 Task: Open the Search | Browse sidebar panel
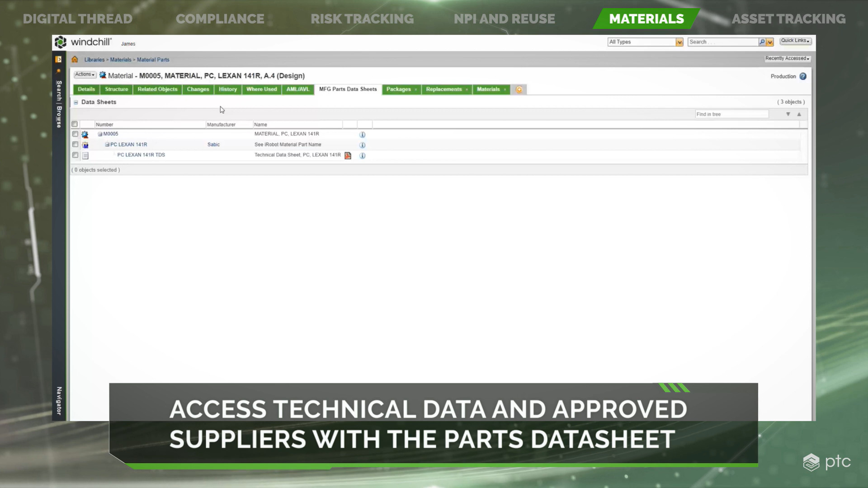point(59,104)
